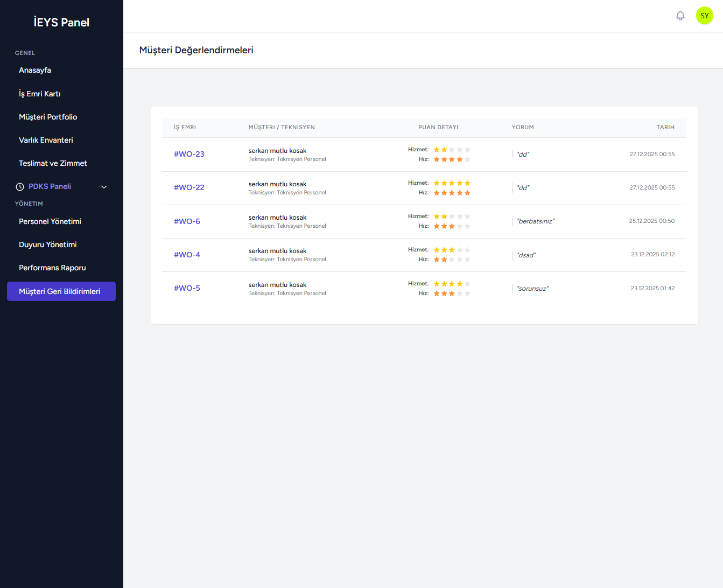Click the Hız stars in WO-4 row
Image resolution: width=723 pixels, height=588 pixels.
452,260
